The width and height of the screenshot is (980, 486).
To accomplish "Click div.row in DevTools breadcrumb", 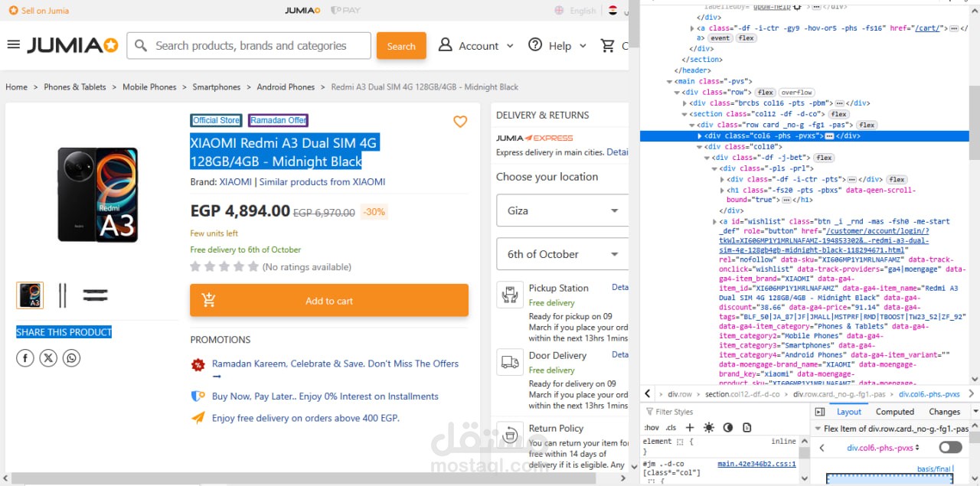I will click(680, 395).
